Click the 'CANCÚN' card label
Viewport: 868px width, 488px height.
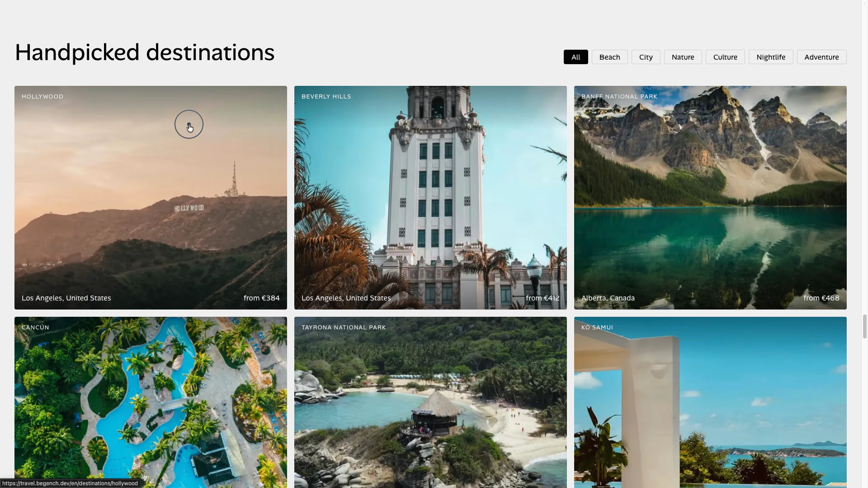[35, 327]
